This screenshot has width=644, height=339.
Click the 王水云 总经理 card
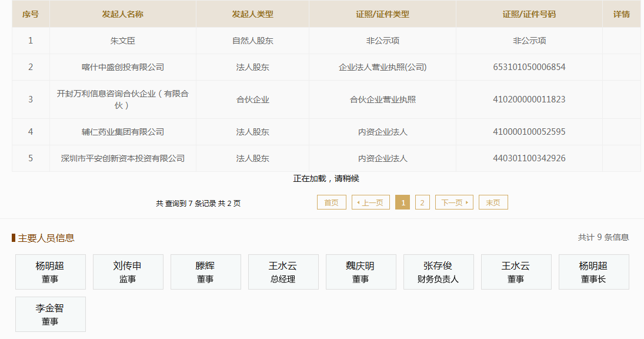tap(283, 271)
